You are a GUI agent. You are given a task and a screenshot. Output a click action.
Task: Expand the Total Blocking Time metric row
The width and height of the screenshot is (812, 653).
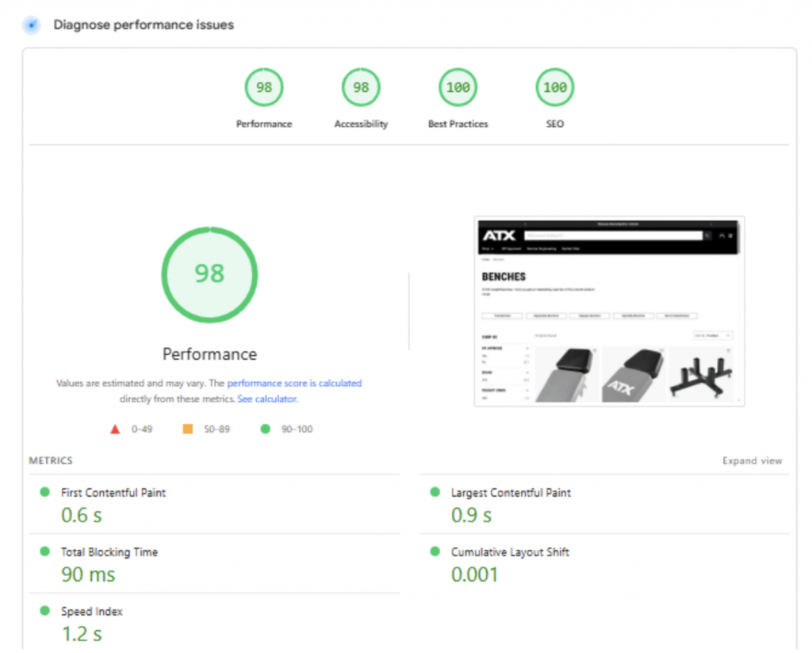tap(214, 563)
